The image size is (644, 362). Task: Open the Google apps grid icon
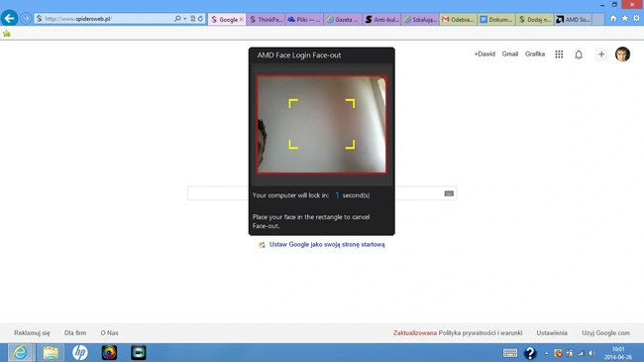[x=559, y=55]
